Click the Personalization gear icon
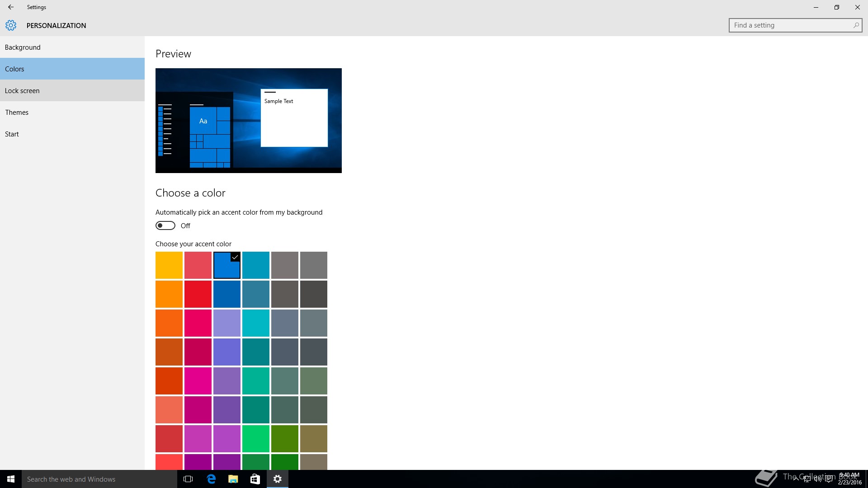Screen dimensions: 868x488 11,25
